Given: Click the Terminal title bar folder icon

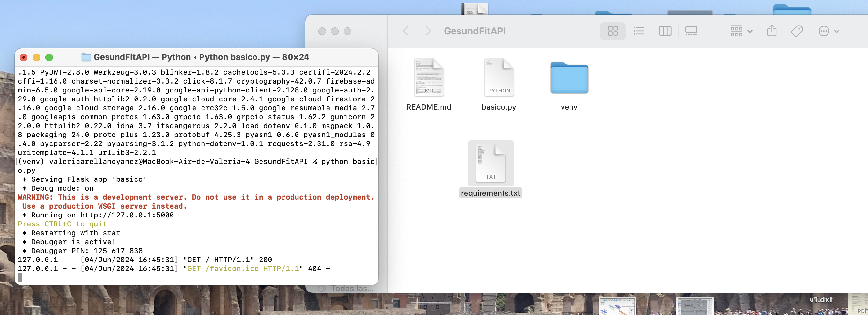Looking at the screenshot, I should pos(86,57).
